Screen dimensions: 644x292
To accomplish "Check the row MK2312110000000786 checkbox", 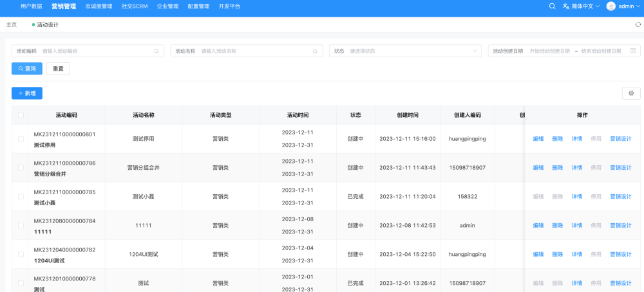I will 21,168.
